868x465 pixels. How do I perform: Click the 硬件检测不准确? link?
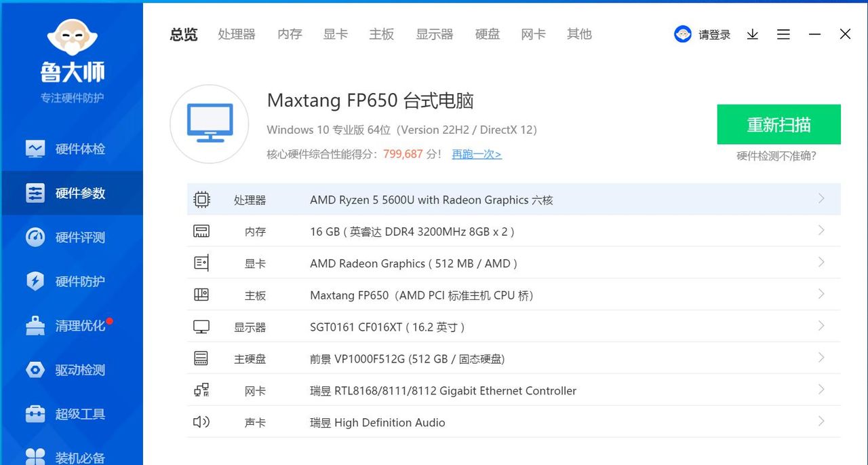tap(776, 156)
